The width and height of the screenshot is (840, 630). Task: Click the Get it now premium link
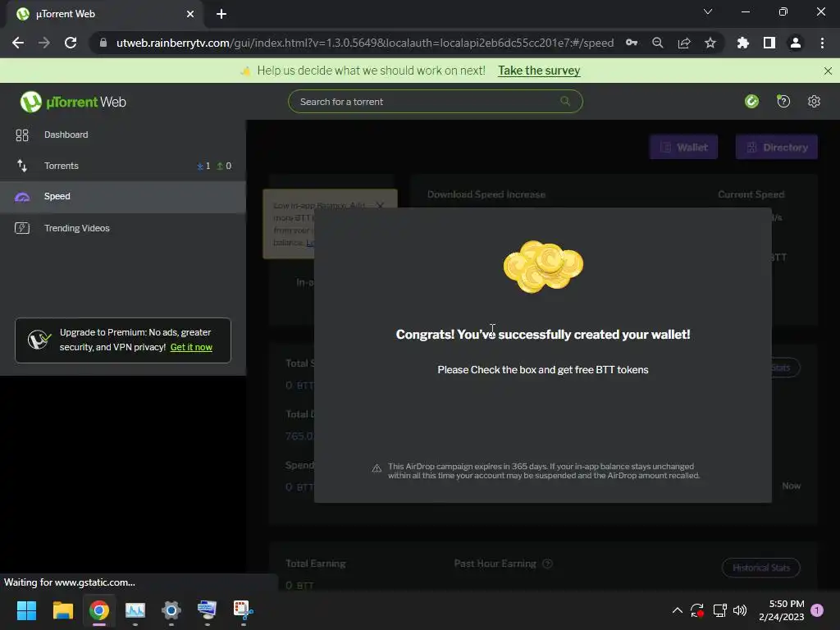[x=191, y=347]
